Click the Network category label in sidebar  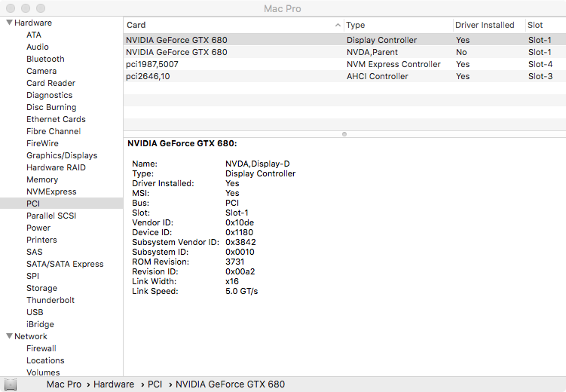click(31, 336)
